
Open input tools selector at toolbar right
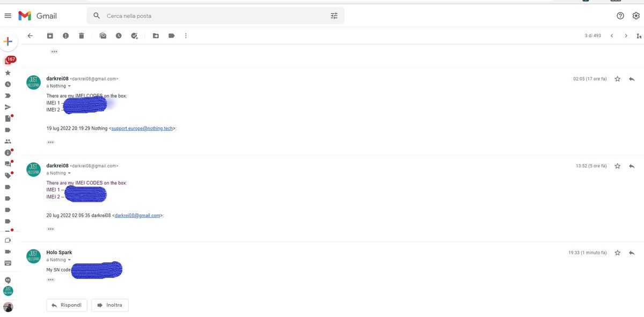click(639, 36)
